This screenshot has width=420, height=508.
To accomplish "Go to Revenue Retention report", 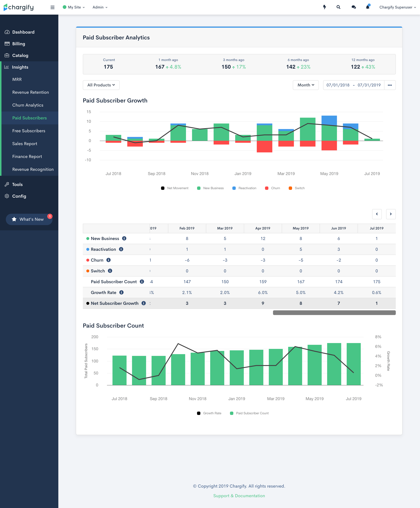I will click(30, 92).
